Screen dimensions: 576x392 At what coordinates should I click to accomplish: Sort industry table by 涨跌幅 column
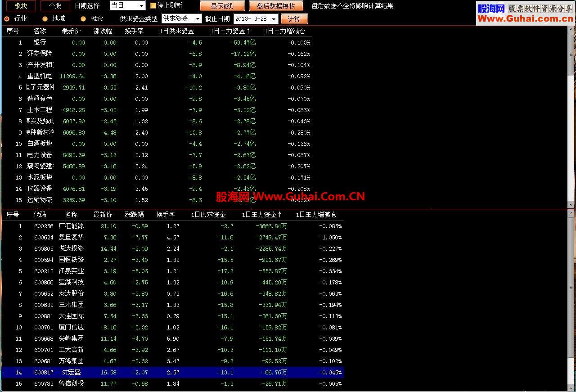point(103,31)
